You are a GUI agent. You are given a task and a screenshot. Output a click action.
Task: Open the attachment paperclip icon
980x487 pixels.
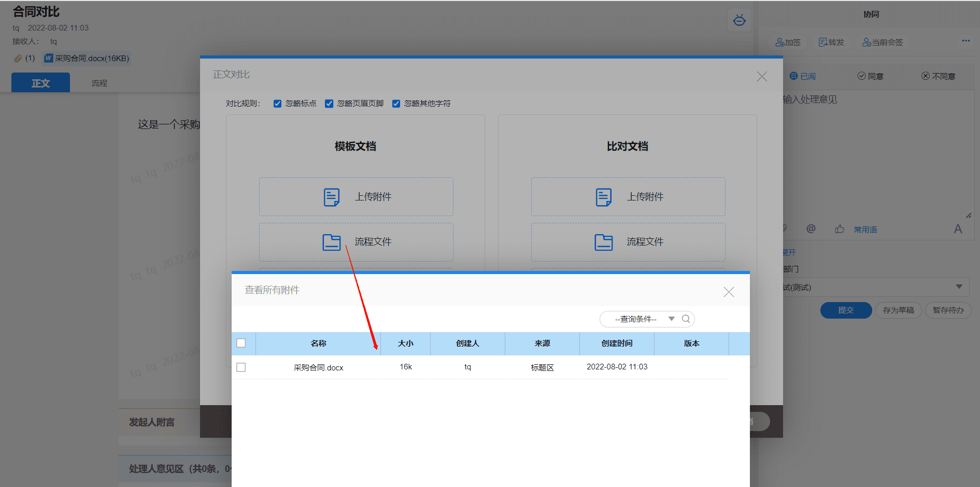[x=18, y=59]
